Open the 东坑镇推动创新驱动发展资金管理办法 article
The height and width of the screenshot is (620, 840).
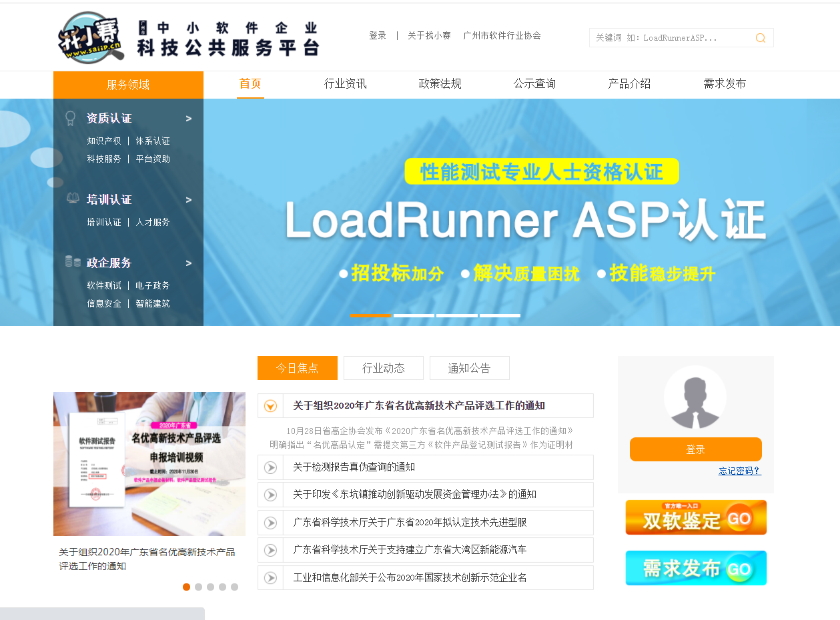(414, 495)
